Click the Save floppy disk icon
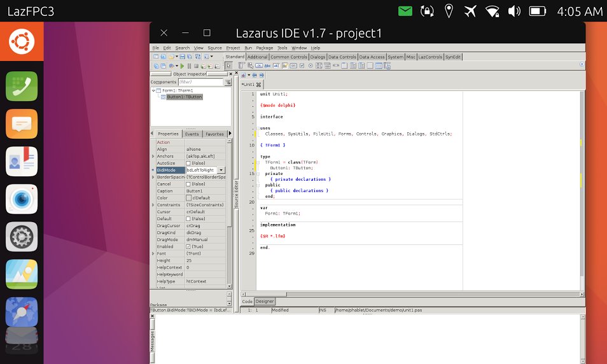Viewport: 607px width, 364px height. 183,57
